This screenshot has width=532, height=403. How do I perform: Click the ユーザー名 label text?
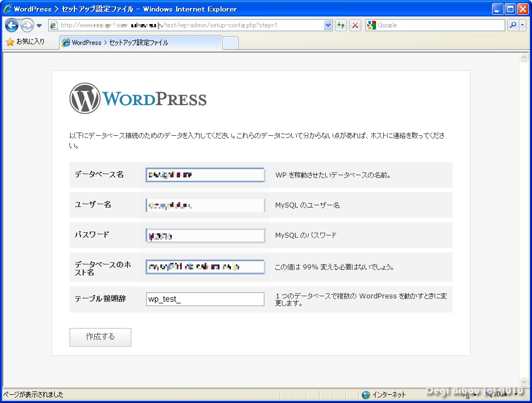pyautogui.click(x=93, y=204)
